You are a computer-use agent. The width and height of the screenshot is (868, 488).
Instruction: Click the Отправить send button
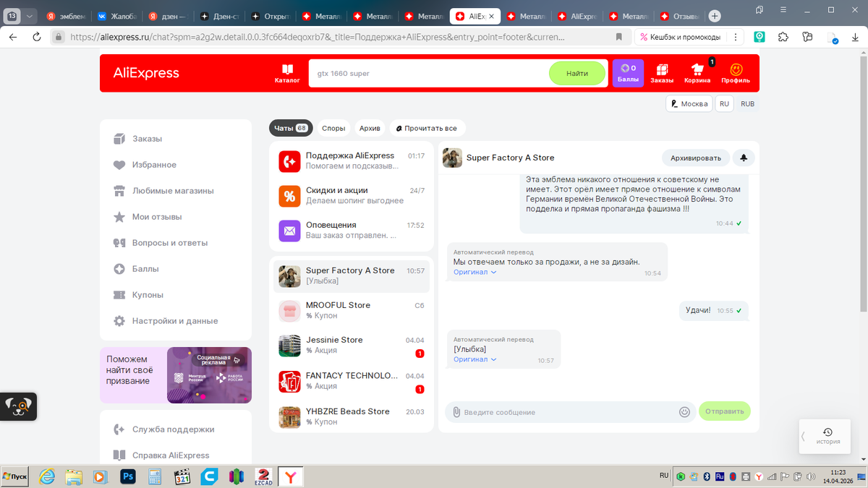click(724, 411)
